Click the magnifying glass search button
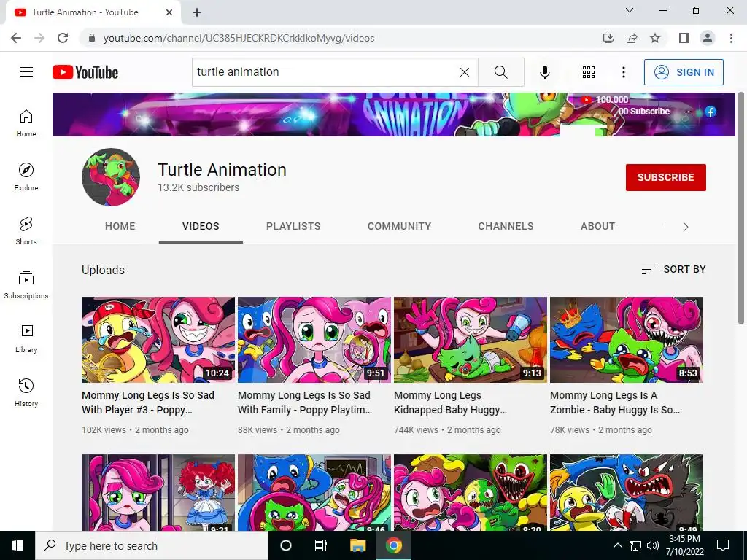Image resolution: width=747 pixels, height=560 pixels. pos(500,72)
